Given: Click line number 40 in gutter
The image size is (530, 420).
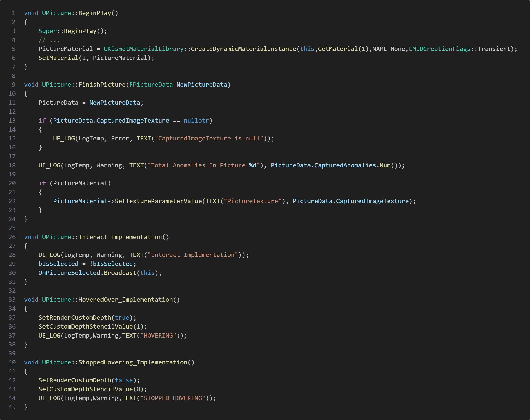Looking at the screenshot, I should coord(12,362).
